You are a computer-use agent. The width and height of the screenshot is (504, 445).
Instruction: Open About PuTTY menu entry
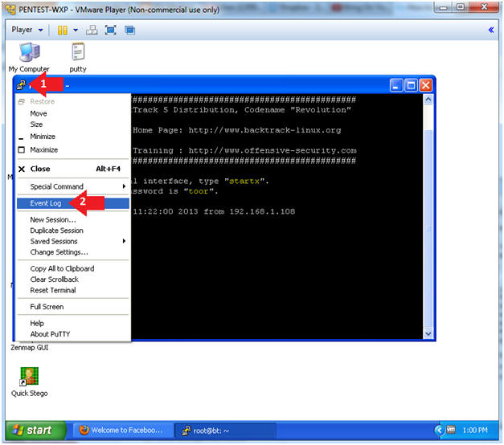[73, 334]
